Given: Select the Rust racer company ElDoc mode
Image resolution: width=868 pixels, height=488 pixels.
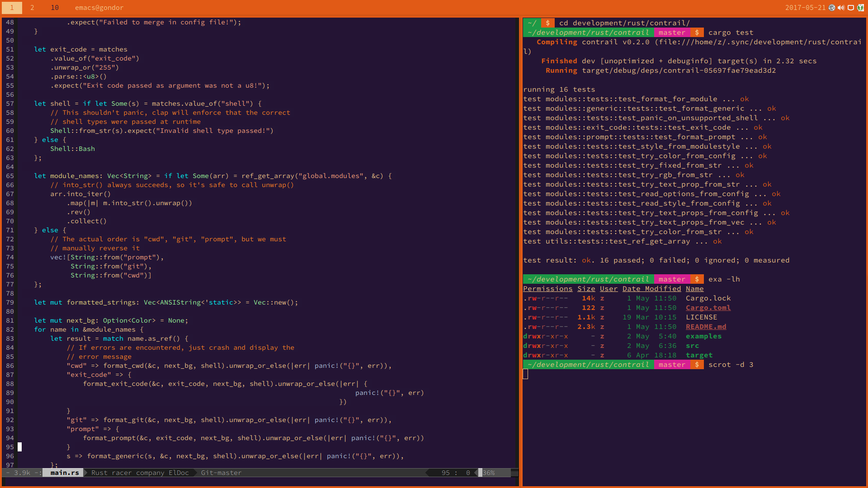Looking at the screenshot, I should coord(140,472).
